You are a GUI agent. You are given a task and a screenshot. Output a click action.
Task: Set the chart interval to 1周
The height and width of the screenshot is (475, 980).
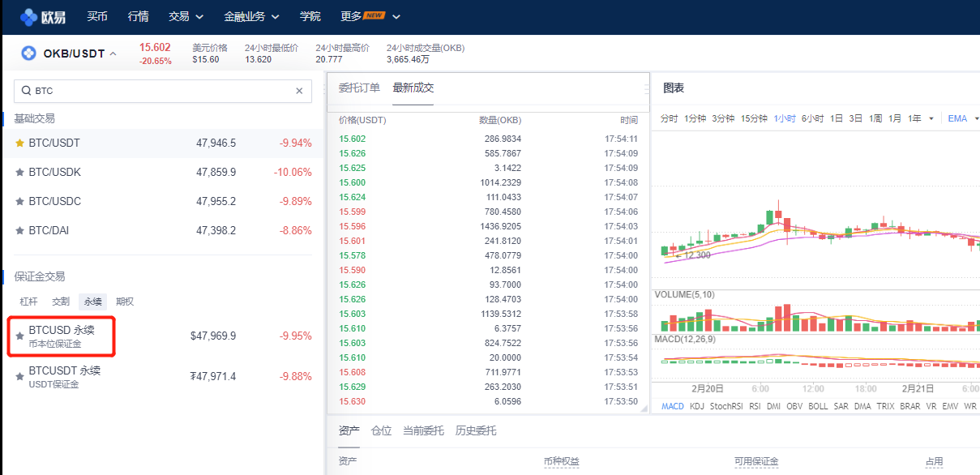(875, 118)
